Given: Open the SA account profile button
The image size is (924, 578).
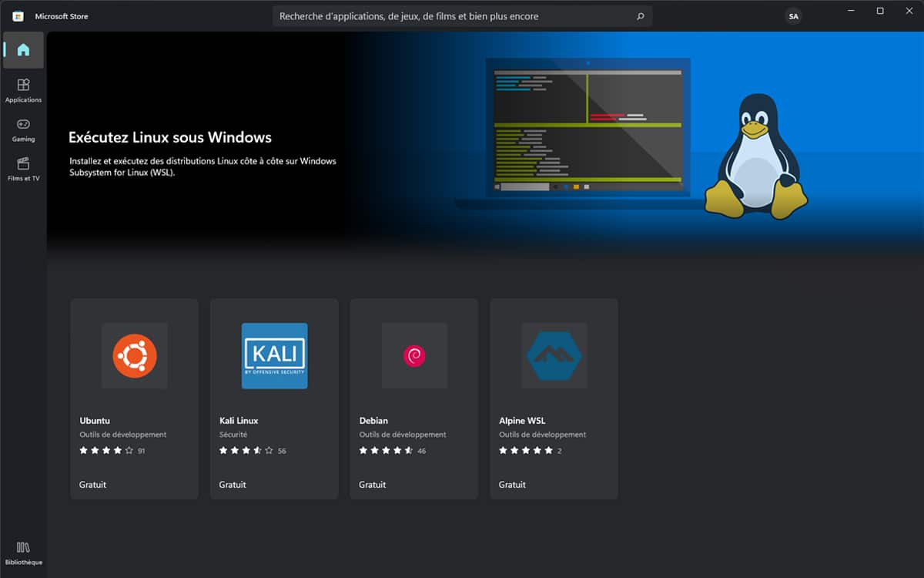Looking at the screenshot, I should click(793, 16).
